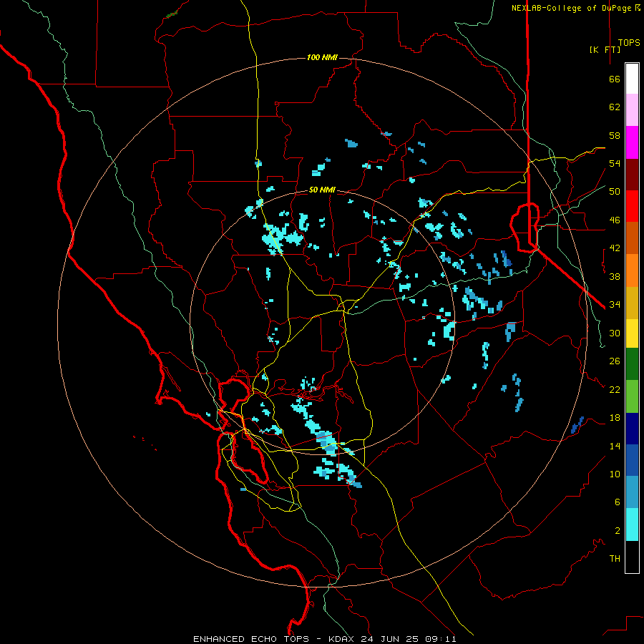Click legend value 46
Screen dimensions: 644x644
tap(615, 220)
